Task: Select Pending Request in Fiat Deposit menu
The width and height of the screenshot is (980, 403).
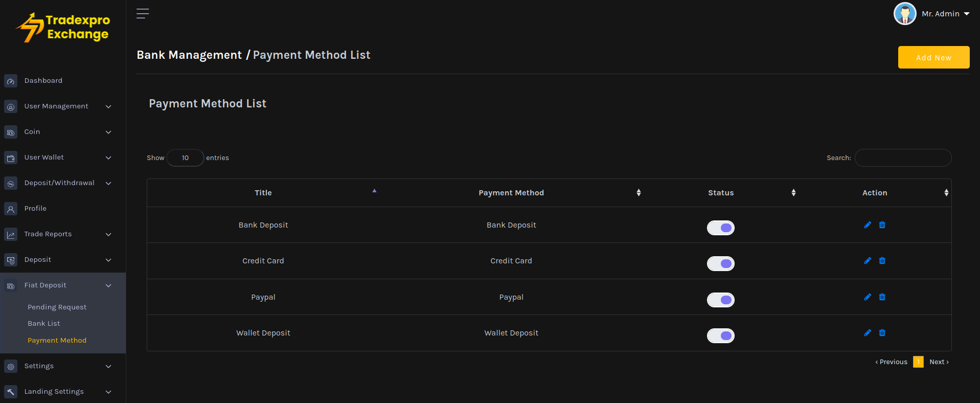Action: click(x=57, y=307)
